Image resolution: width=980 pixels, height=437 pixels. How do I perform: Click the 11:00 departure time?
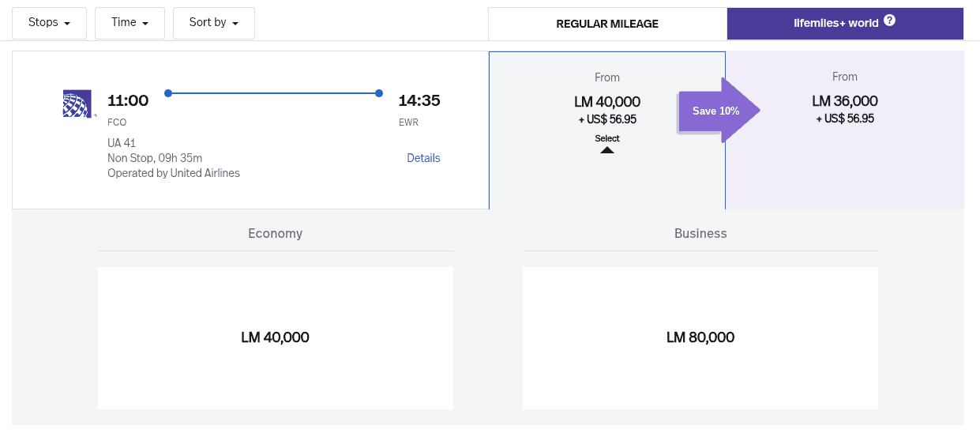tap(128, 100)
